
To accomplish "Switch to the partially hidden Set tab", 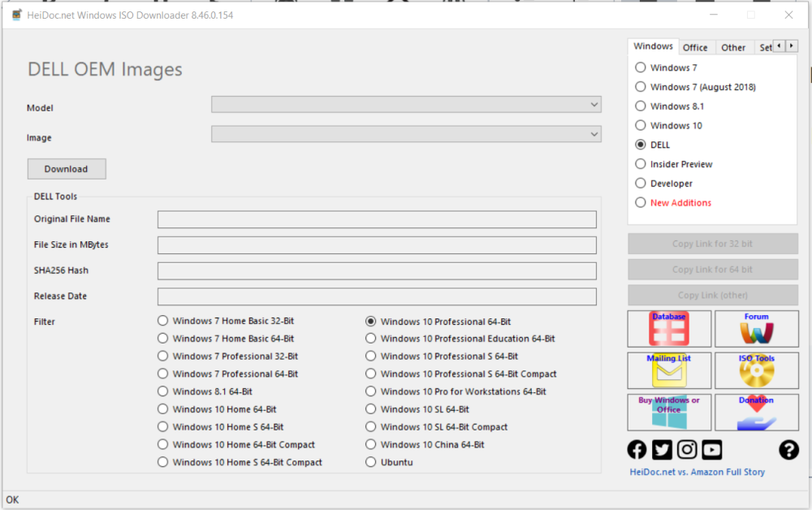I will 765,48.
